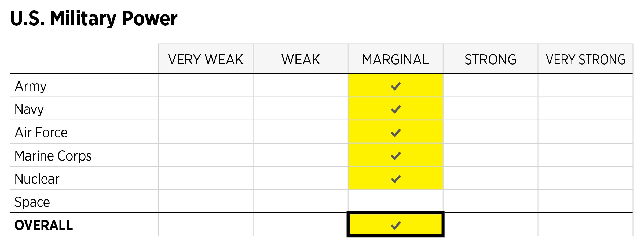Click the Nuclear row checkmark
This screenshot has height=246, width=644.
coord(396,179)
